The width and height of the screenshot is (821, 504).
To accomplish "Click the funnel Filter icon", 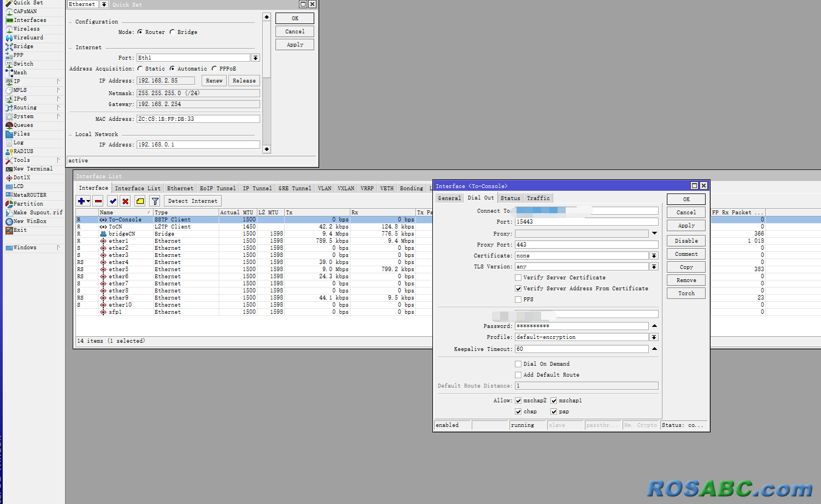I will 155,201.
